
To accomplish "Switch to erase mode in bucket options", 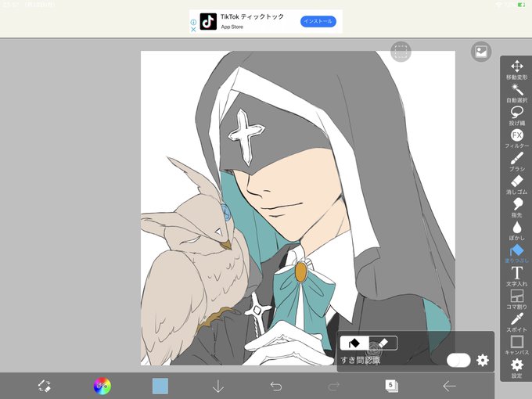I will 383,343.
